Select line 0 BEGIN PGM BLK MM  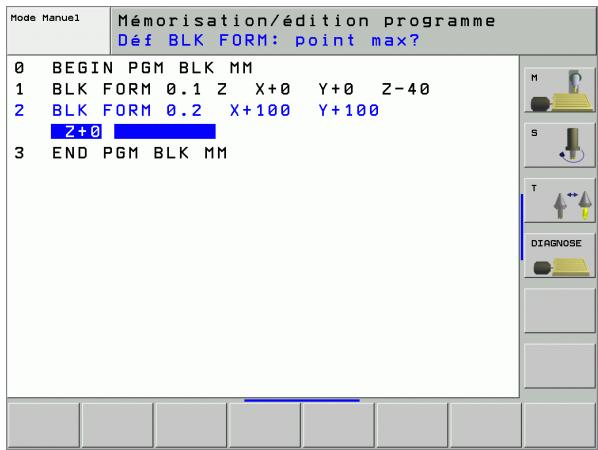click(x=133, y=68)
